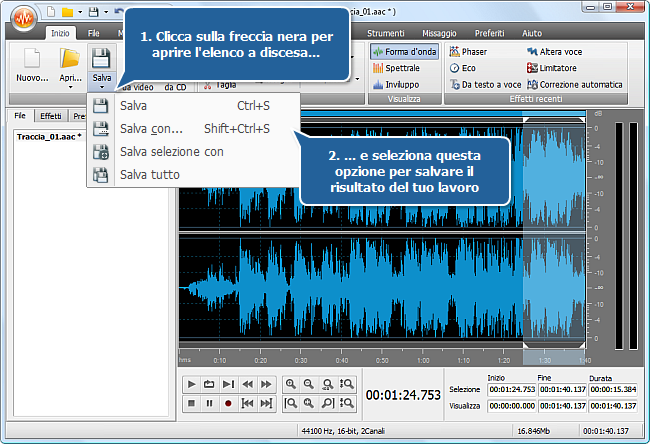Open the Strumenti ribbon tab
This screenshot has width=650, height=444.
[386, 33]
